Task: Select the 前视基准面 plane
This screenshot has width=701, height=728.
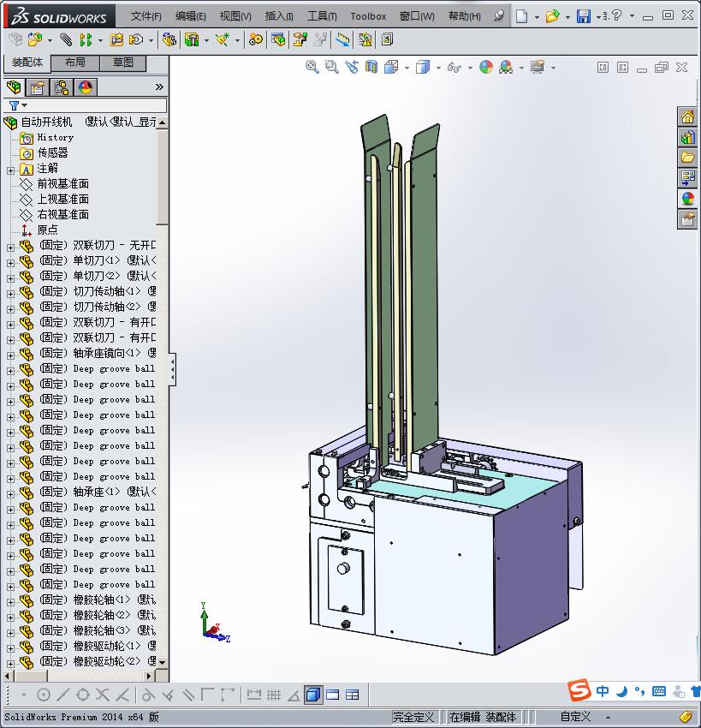Action: click(x=62, y=184)
